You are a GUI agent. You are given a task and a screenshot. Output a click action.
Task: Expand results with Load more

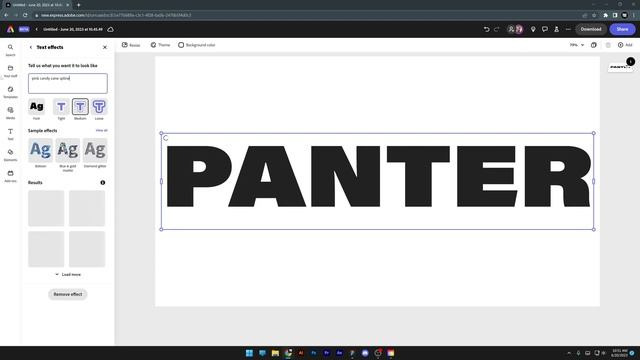pos(68,274)
